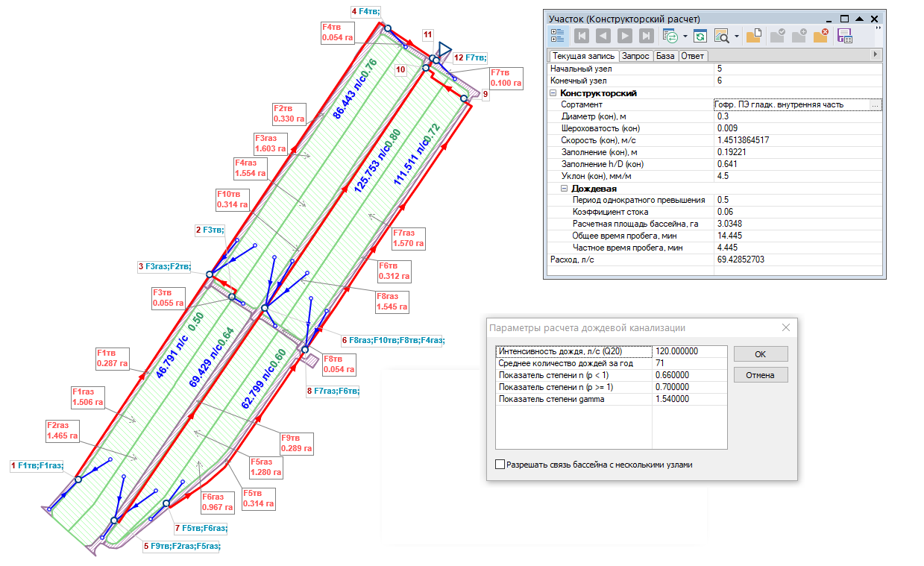Click the 'Отмена' button
This screenshot has height=566, width=924.
[760, 375]
